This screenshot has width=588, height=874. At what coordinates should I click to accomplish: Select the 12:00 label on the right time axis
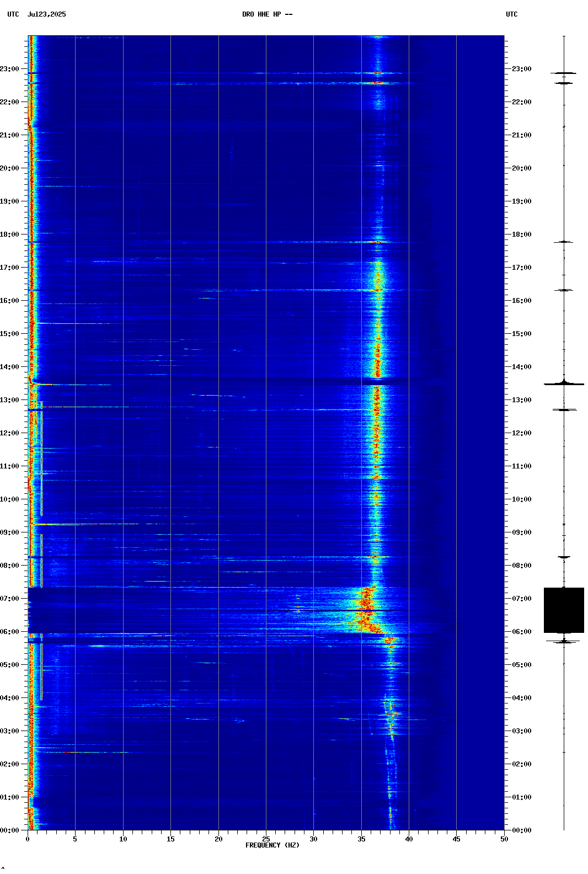(x=522, y=433)
